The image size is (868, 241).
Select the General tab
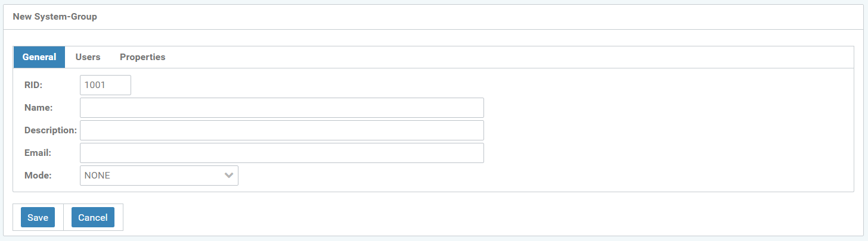39,57
